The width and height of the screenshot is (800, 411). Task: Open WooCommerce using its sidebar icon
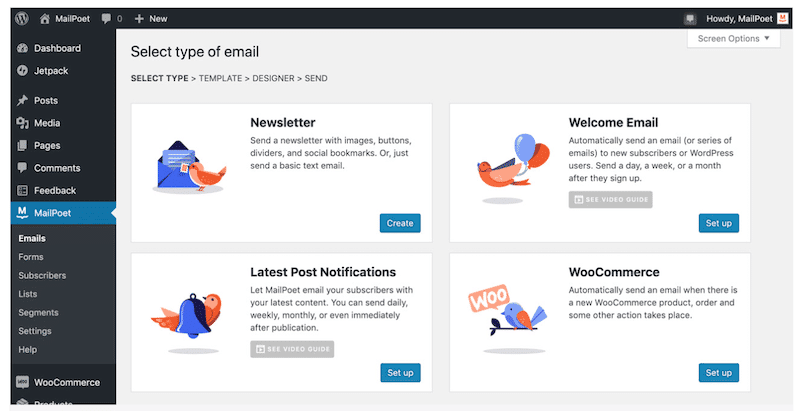pos(22,382)
